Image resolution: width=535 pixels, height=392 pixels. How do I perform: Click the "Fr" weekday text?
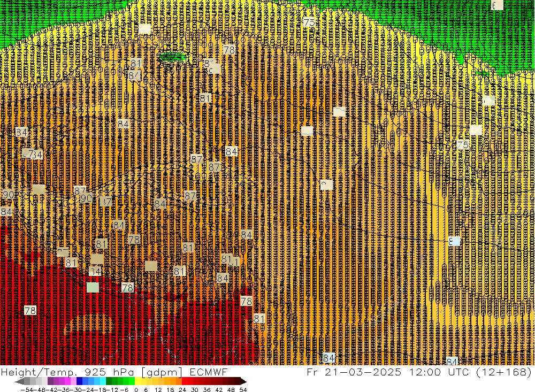coord(312,372)
